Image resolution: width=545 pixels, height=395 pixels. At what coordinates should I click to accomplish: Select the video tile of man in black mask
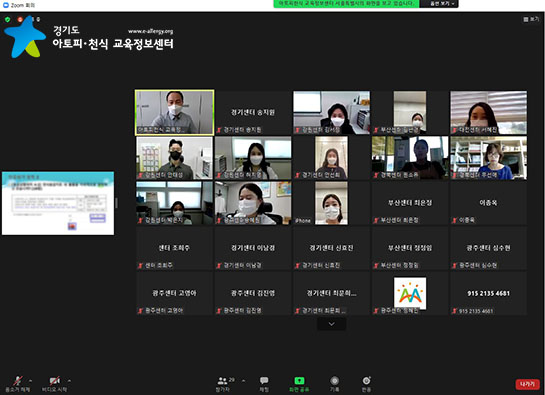point(174,158)
